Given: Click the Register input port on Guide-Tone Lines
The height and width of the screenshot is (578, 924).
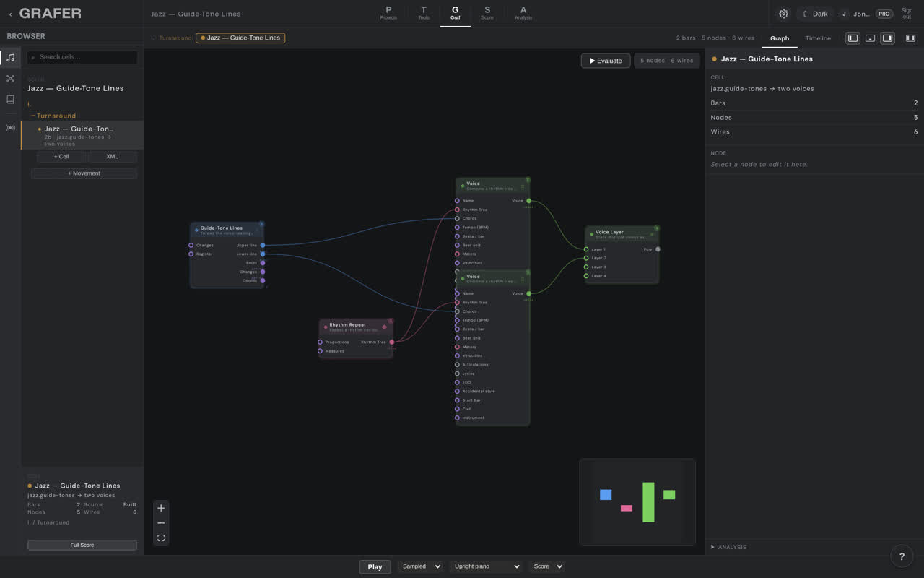Looking at the screenshot, I should click(x=191, y=254).
